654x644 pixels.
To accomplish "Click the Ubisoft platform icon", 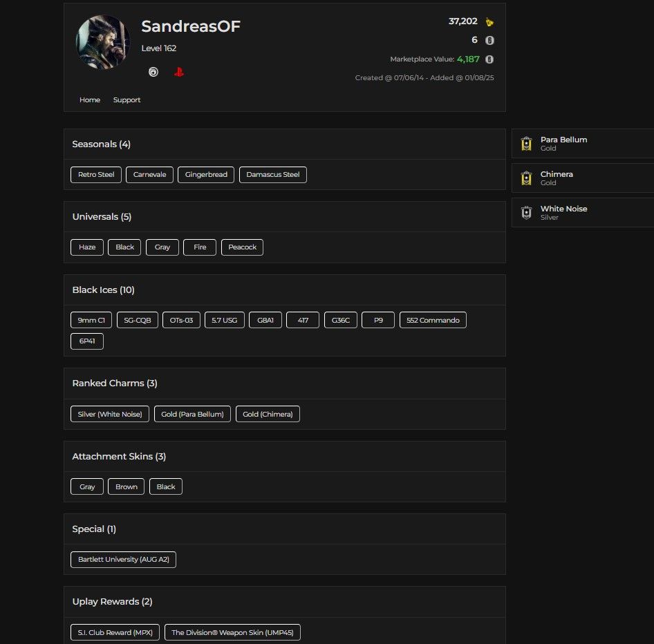I will click(153, 72).
